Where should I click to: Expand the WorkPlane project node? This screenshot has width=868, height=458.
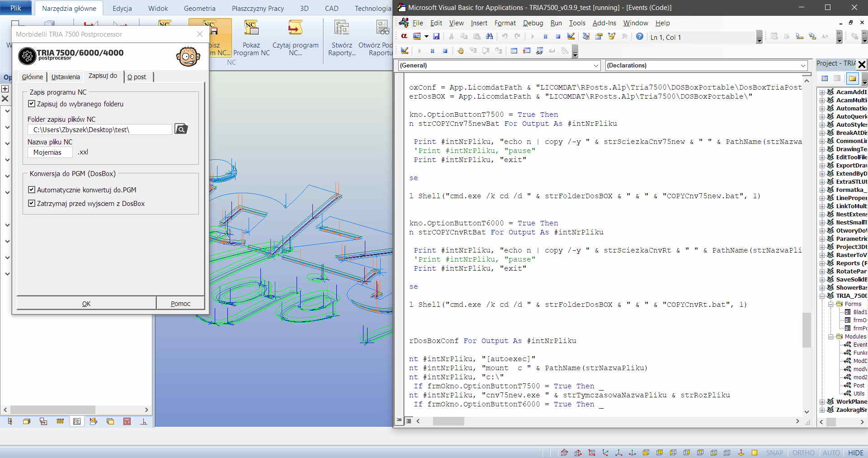pos(822,402)
